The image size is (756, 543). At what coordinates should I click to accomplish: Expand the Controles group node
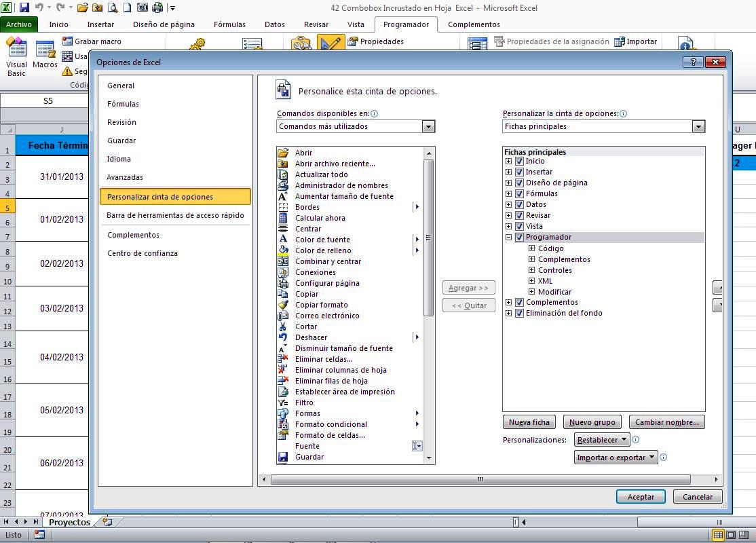(531, 270)
